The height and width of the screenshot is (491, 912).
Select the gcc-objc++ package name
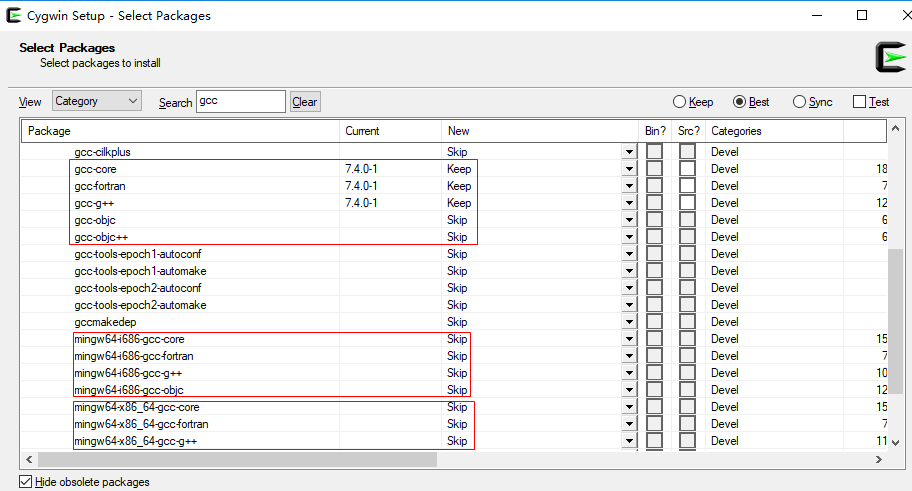point(101,237)
